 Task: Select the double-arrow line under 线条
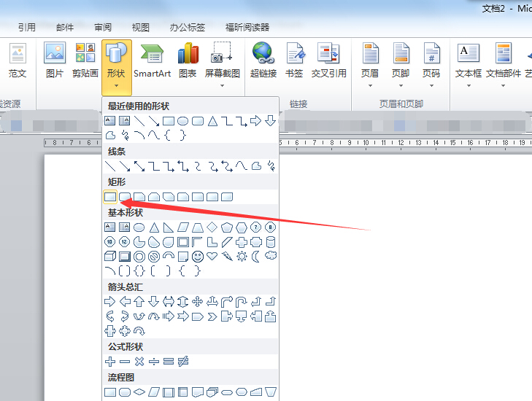pos(139,166)
